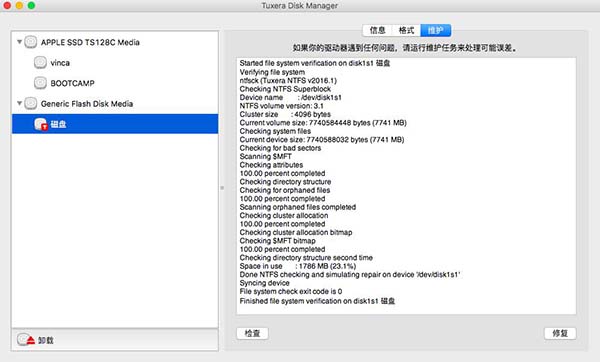Collapse the APPLE SSD TS128C Media tree
This screenshot has height=362, width=600.
19,42
